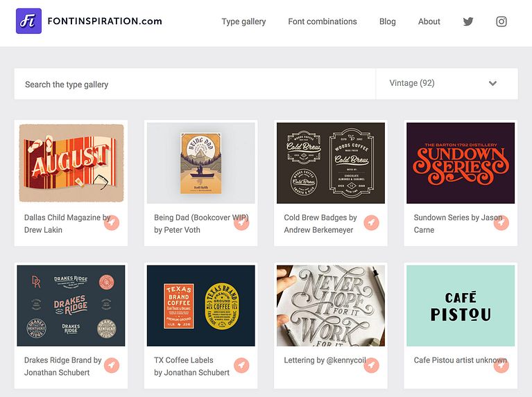Open the About page link

429,21
